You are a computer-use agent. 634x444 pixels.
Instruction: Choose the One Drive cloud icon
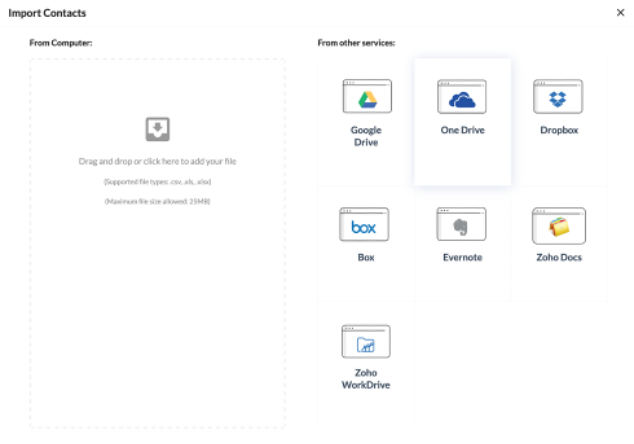coord(462,96)
